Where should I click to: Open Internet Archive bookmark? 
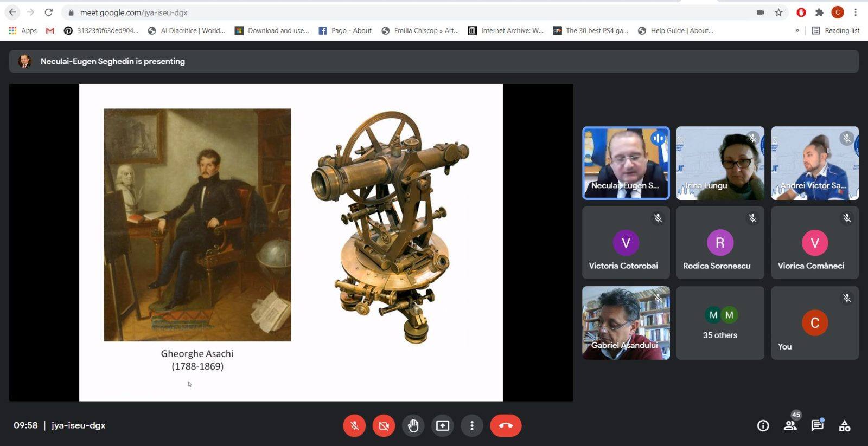tap(506, 31)
